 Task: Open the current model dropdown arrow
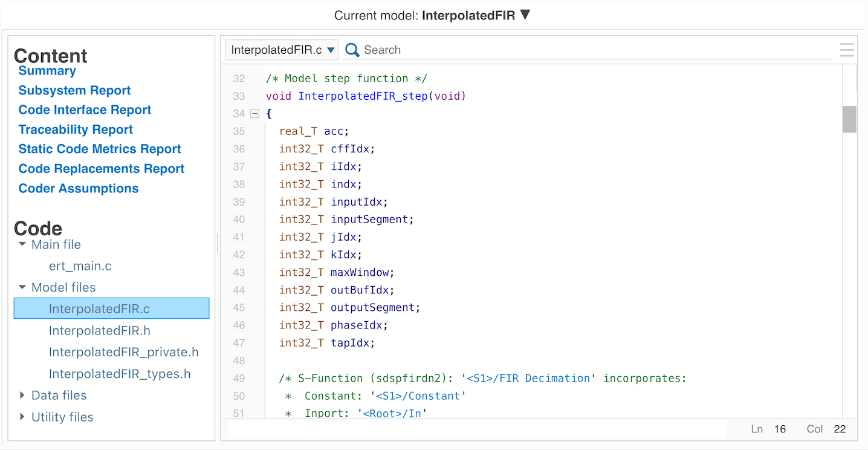[x=525, y=15]
